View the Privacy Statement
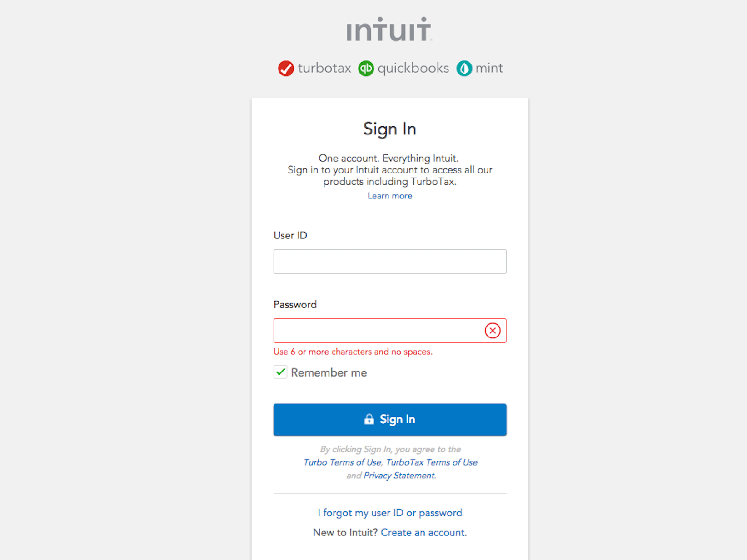The height and width of the screenshot is (560, 747). pyautogui.click(x=399, y=475)
